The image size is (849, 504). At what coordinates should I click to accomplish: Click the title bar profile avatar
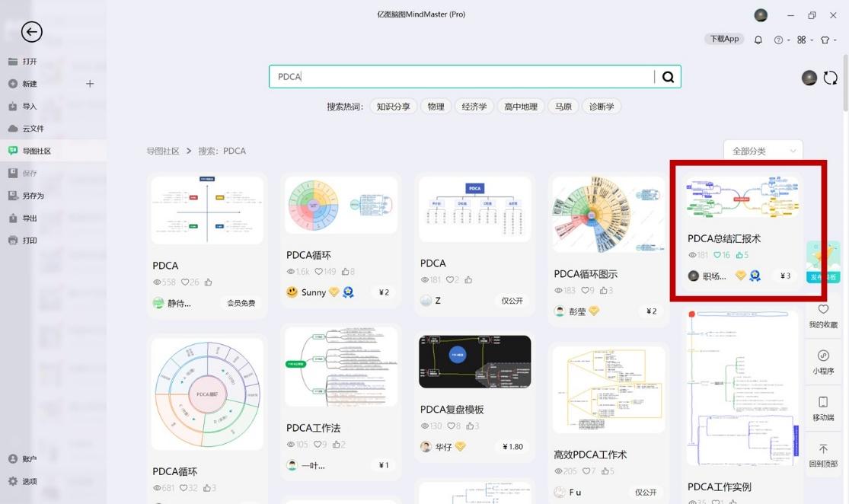[x=761, y=15]
